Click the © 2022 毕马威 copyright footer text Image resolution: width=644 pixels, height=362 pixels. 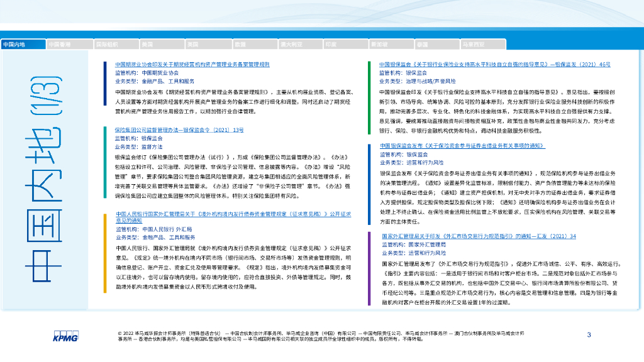(x=321, y=336)
